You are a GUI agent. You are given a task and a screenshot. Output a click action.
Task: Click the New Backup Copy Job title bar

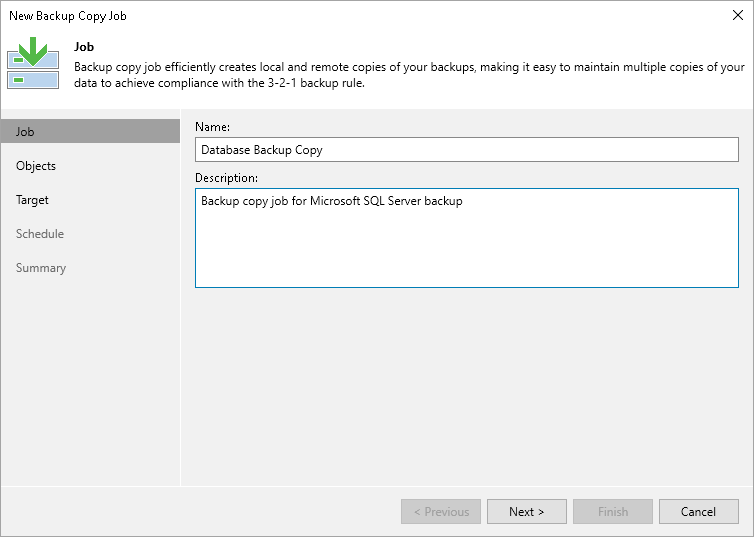click(x=300, y=16)
